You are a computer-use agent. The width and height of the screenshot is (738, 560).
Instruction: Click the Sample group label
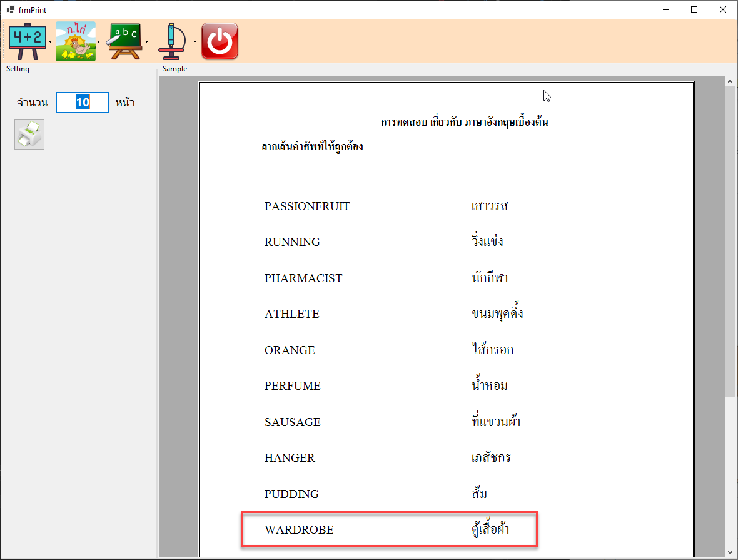(174, 69)
